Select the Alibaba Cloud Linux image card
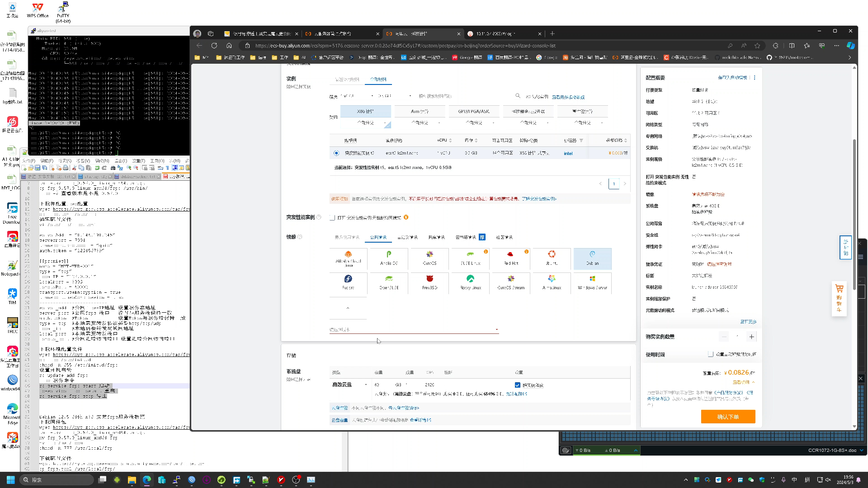Screen dimensions: 868x488 pyautogui.click(x=348, y=258)
